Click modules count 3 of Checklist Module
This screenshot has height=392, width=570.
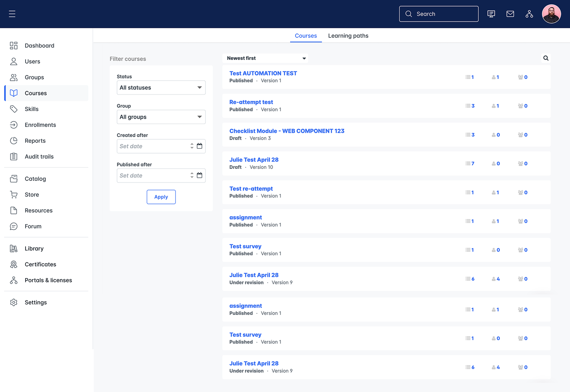[470, 135]
